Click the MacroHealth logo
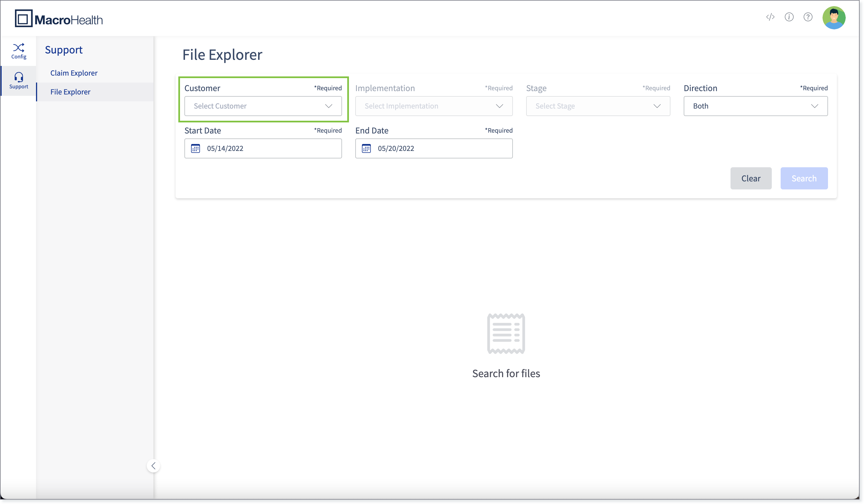Image resolution: width=864 pixels, height=504 pixels. (59, 19)
